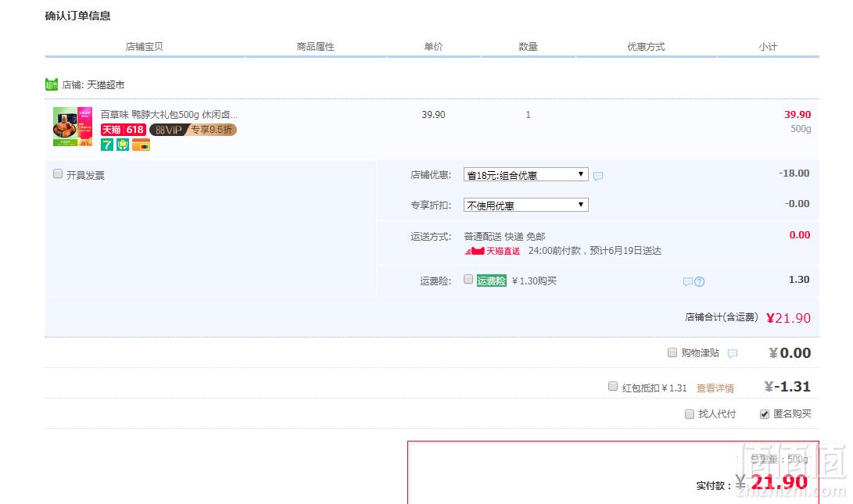Image resolution: width=853 pixels, height=504 pixels.
Task: Click the 小计 column header
Action: [x=768, y=47]
